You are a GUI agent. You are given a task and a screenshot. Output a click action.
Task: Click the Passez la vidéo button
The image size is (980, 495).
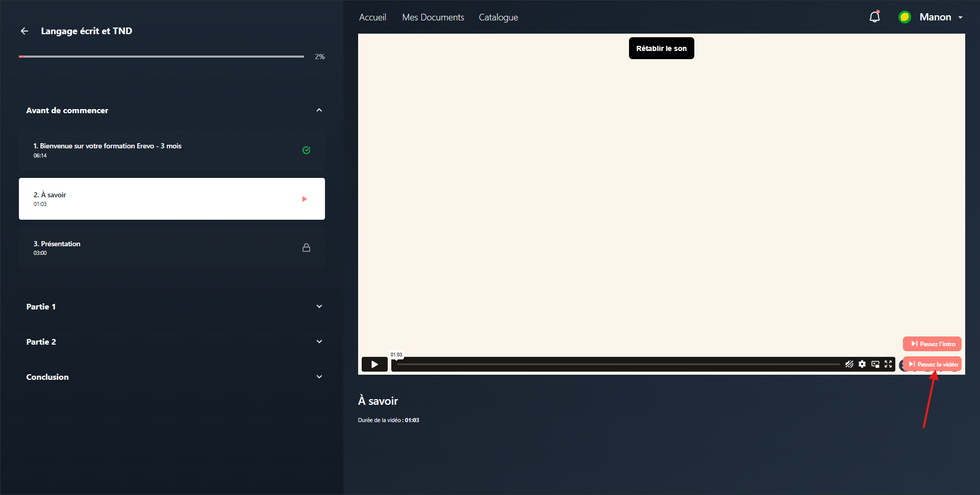pyautogui.click(x=932, y=364)
